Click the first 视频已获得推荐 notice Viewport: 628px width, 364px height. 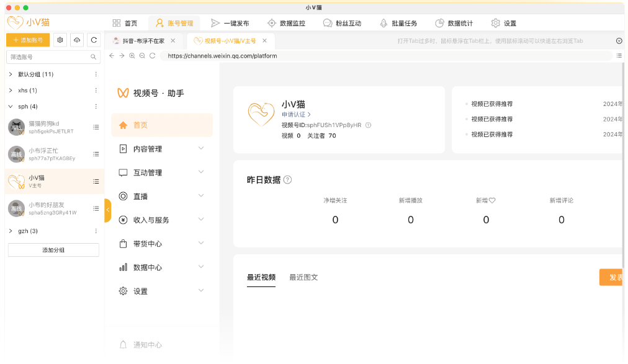point(492,104)
